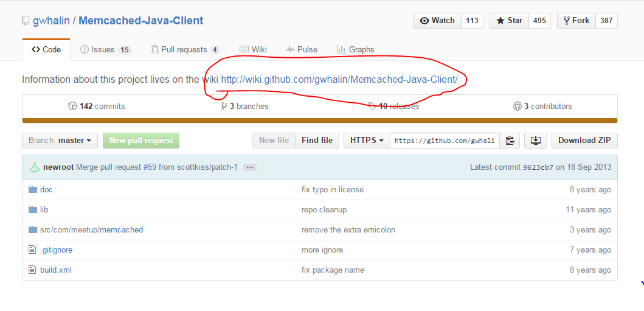
Task: Open the Pulse tab
Action: pos(302,50)
